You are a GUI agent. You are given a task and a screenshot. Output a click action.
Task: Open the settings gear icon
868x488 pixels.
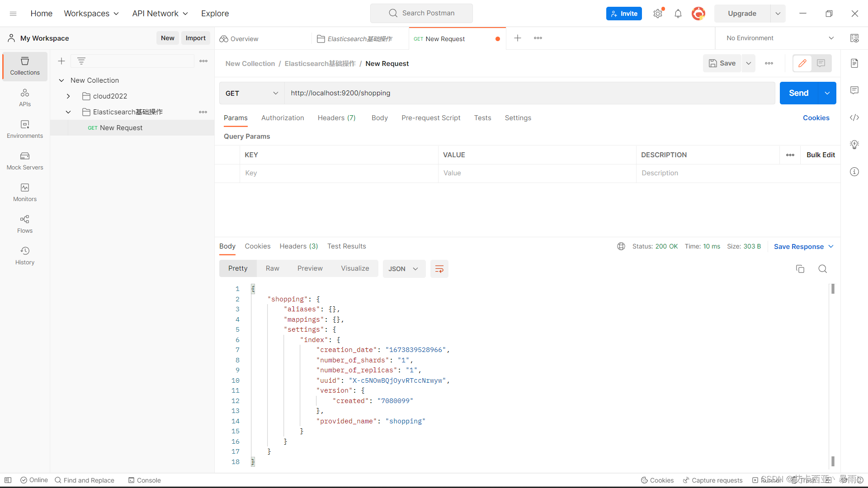click(x=658, y=14)
